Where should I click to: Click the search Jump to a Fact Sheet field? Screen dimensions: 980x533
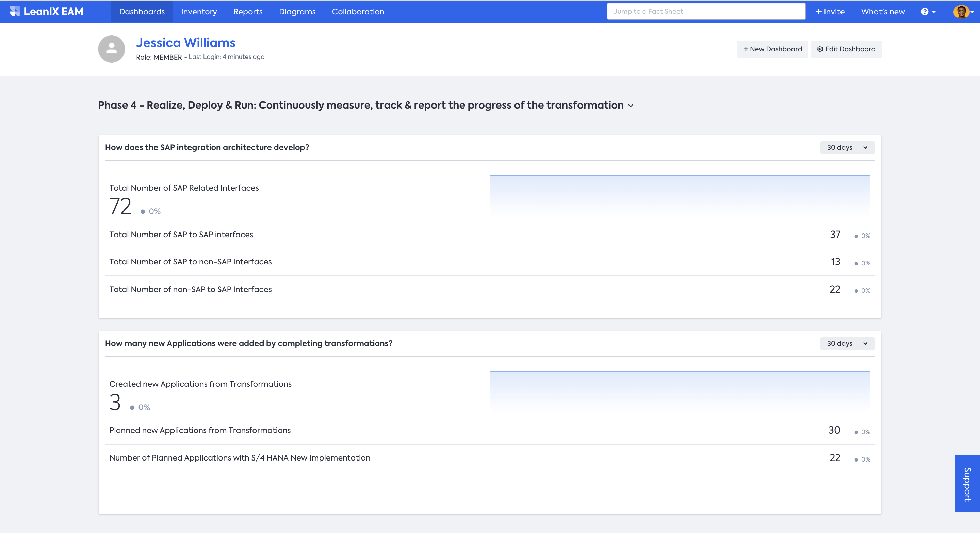(706, 11)
